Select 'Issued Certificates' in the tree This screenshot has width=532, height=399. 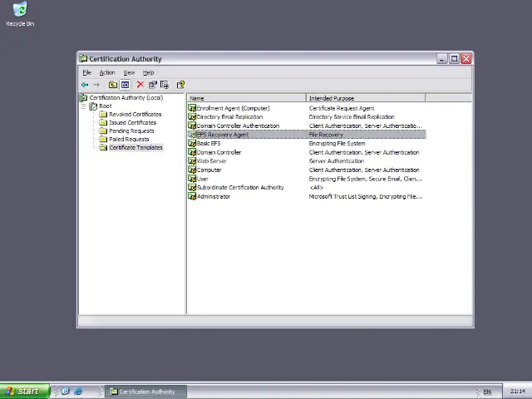[133, 122]
